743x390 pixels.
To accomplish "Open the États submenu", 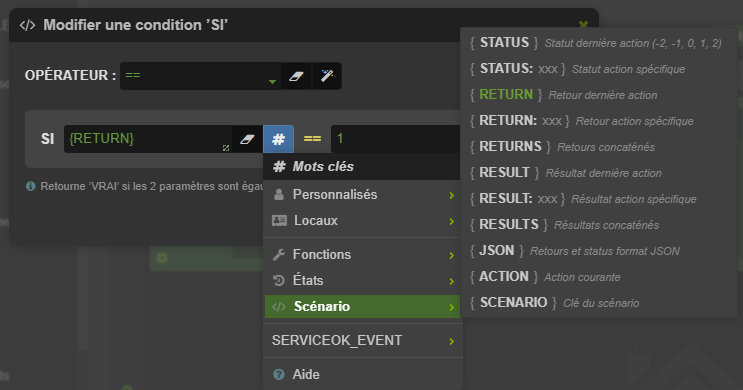I will point(362,281).
